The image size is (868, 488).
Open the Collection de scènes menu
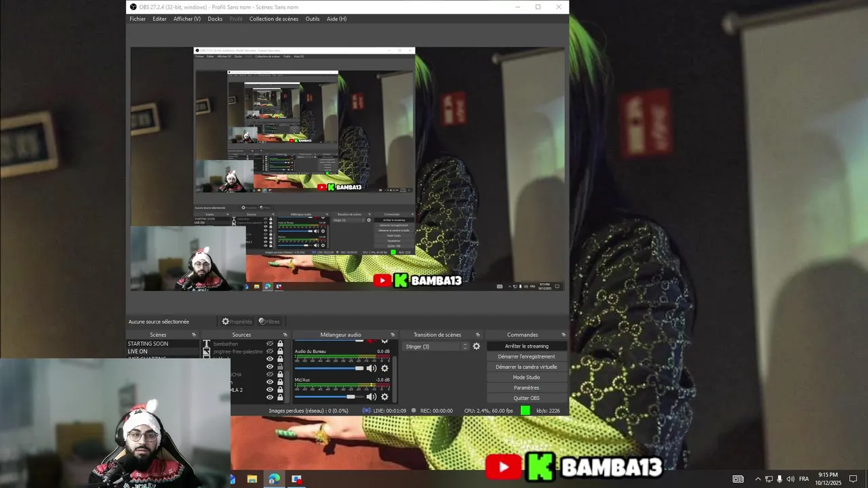coord(274,19)
